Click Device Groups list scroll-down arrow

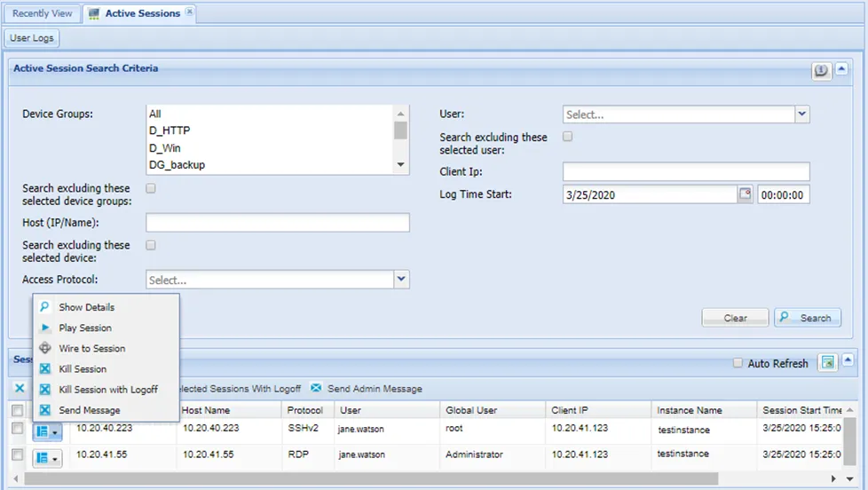(x=401, y=164)
